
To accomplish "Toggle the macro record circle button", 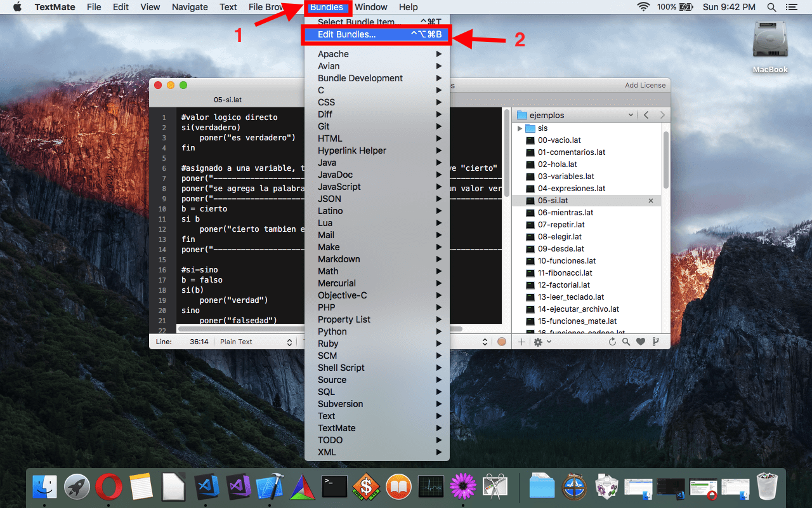I will [x=502, y=342].
